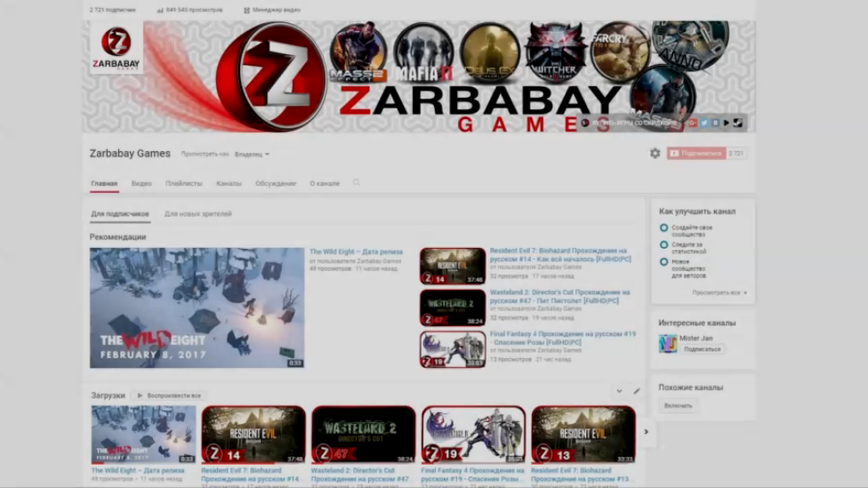Viewport: 868px width, 488px height.
Task: Subscribe to Mister Jan channel
Action: point(702,349)
